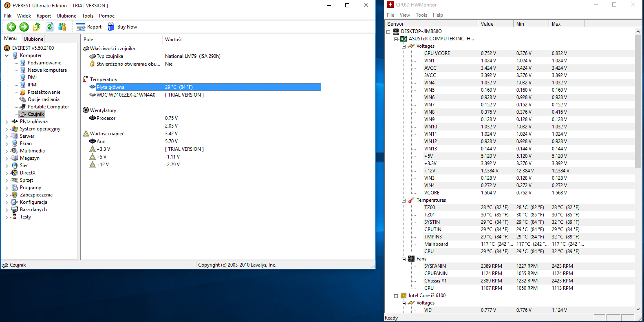Click the users icon in EVEREST toolbar
Screen dimensions: 644x322
pos(62,27)
